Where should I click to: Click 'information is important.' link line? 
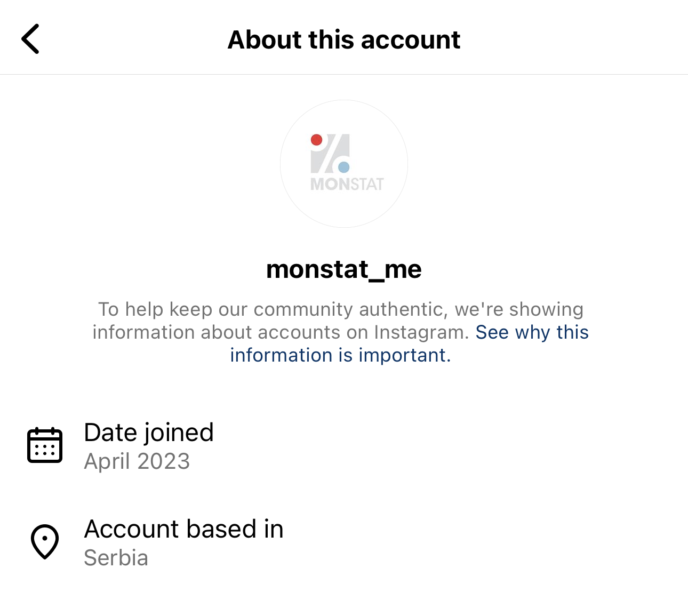click(341, 355)
